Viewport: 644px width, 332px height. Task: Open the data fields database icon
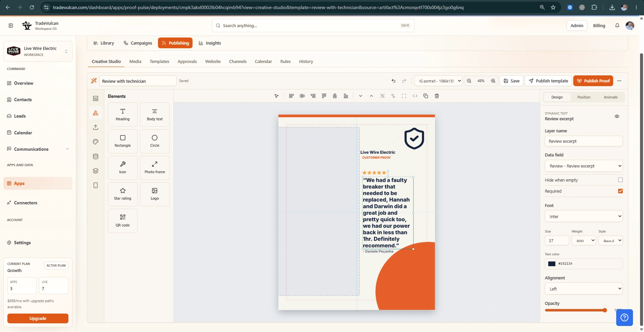point(96,156)
